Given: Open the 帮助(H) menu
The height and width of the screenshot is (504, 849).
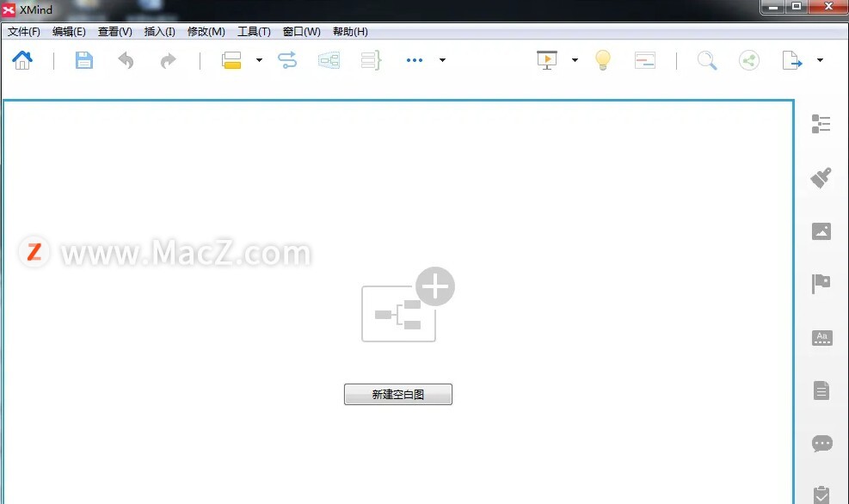Looking at the screenshot, I should (x=350, y=32).
